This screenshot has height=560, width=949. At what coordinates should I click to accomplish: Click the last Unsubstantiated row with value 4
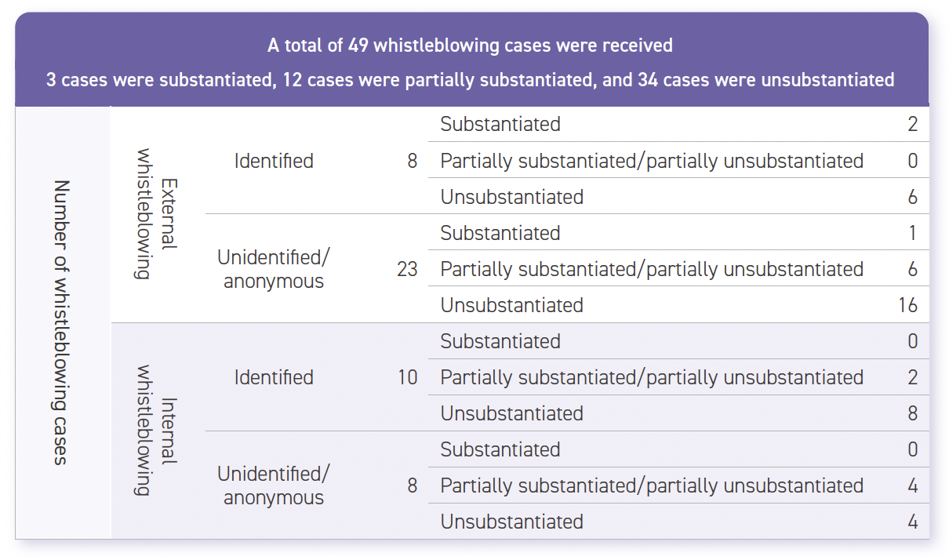tap(679, 522)
